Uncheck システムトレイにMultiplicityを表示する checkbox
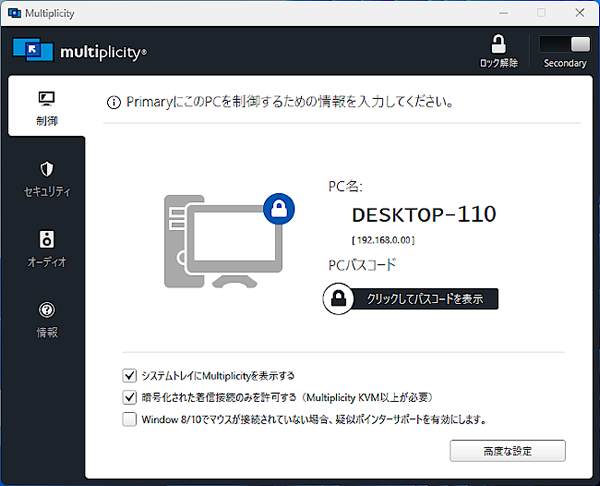 pos(129,376)
